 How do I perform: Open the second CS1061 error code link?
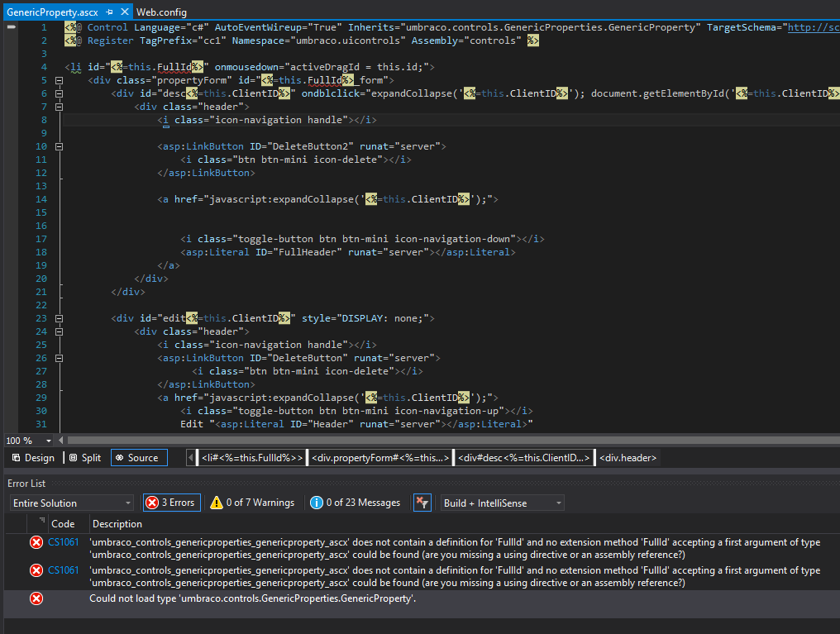(63, 570)
